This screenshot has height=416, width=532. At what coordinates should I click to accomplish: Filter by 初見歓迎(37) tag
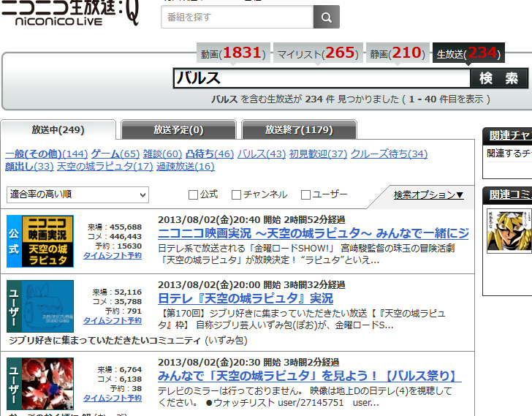(x=319, y=154)
